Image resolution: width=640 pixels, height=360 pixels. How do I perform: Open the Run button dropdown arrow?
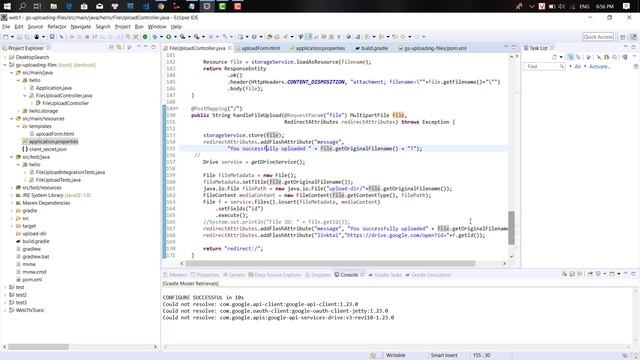(175, 37)
